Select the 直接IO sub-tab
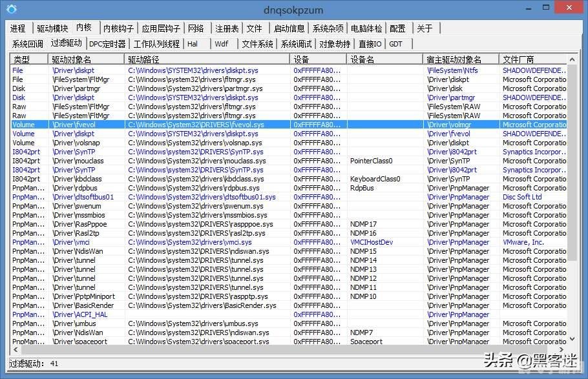 point(370,44)
